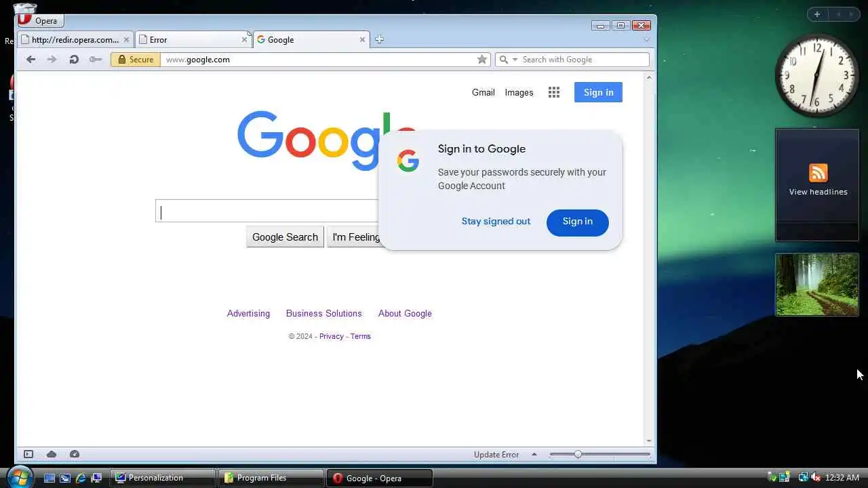Open the Images link

[519, 92]
